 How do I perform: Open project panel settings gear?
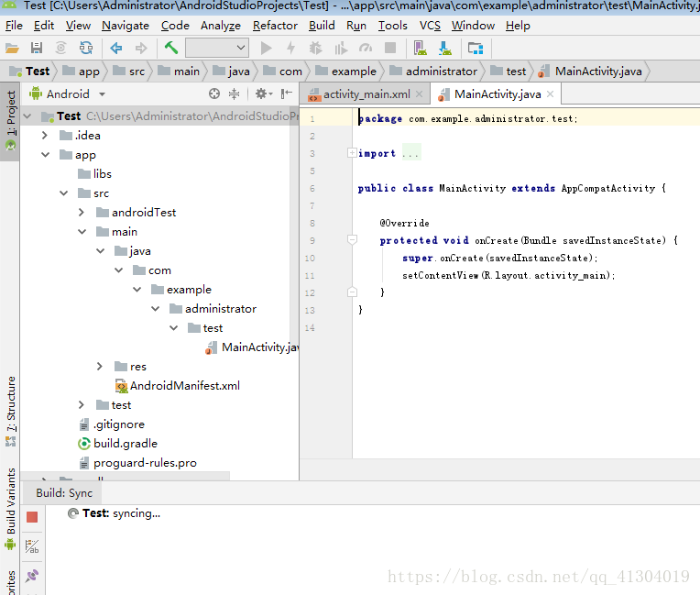(263, 94)
